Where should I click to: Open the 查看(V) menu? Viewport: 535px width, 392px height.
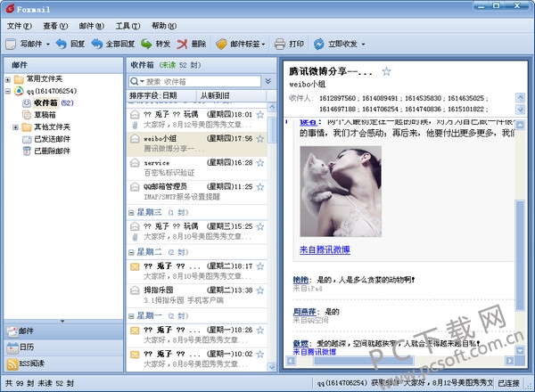pyautogui.click(x=55, y=26)
